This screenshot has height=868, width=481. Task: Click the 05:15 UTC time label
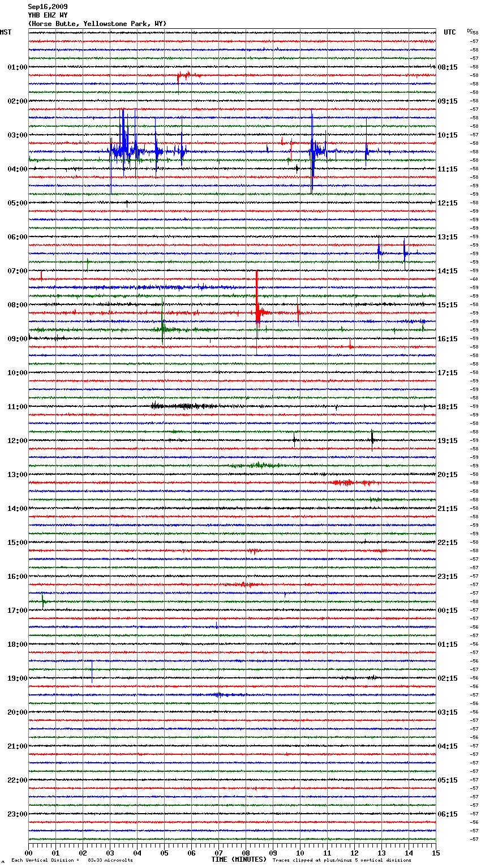pos(448,780)
